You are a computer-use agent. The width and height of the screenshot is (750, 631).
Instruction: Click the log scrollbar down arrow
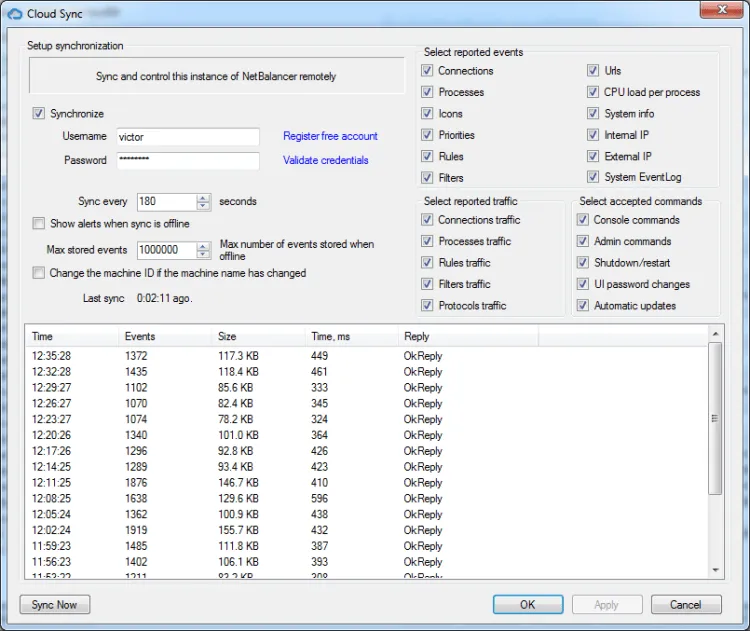click(716, 570)
